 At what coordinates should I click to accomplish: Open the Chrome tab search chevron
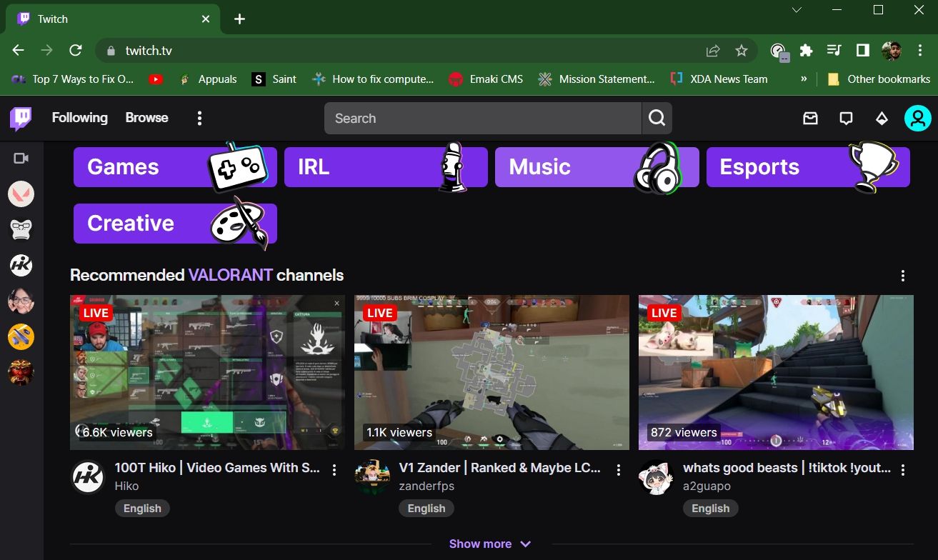[797, 10]
